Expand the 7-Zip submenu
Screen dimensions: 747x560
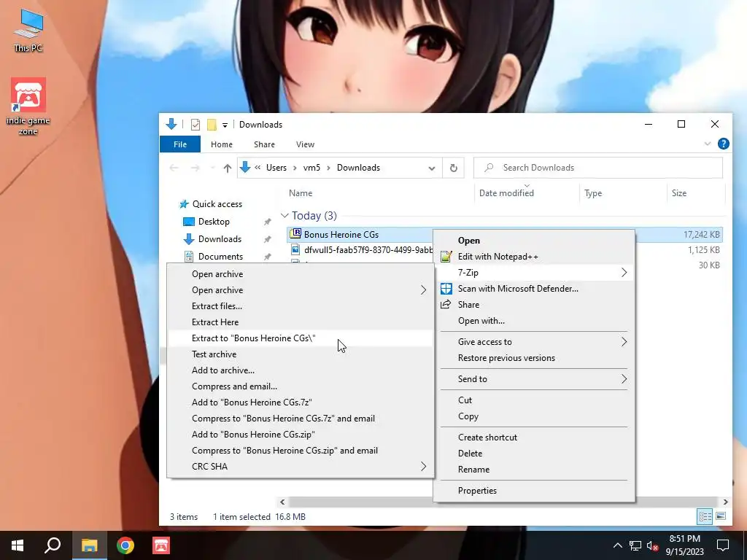(535, 273)
